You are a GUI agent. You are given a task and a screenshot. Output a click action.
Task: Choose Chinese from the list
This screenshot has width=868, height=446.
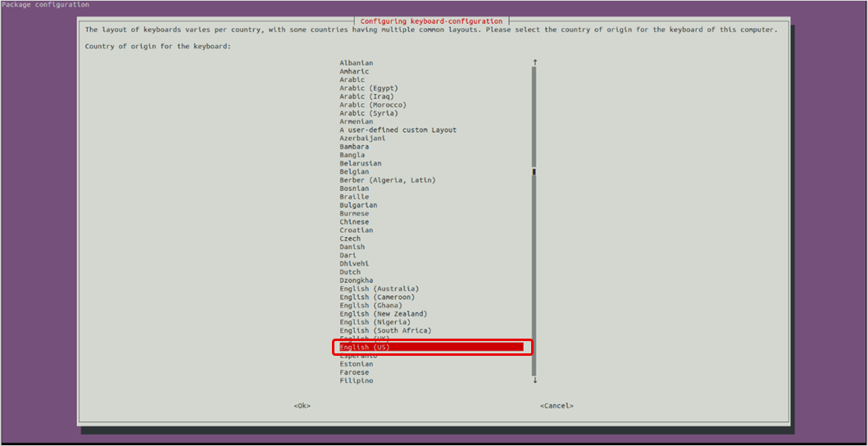click(354, 222)
